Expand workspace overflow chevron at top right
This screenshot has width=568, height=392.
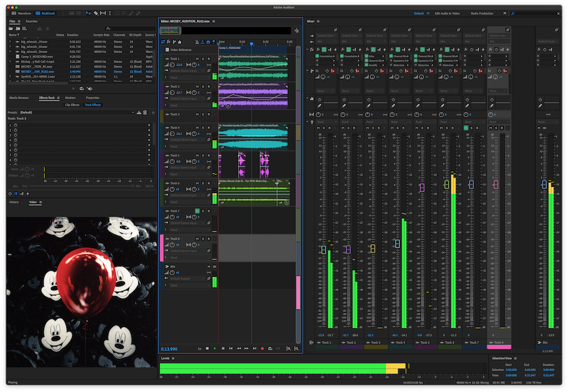[x=505, y=13]
